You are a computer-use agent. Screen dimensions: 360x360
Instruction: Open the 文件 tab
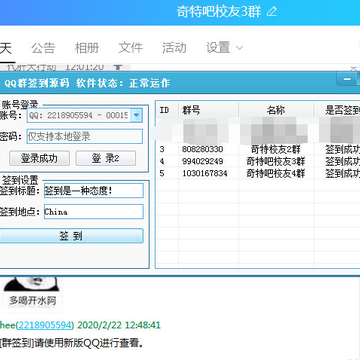[x=130, y=48]
